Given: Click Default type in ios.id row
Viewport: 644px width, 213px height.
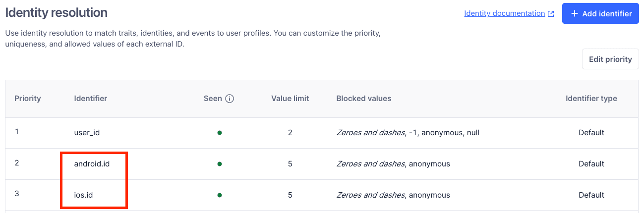Looking at the screenshot, I should pyautogui.click(x=591, y=195).
